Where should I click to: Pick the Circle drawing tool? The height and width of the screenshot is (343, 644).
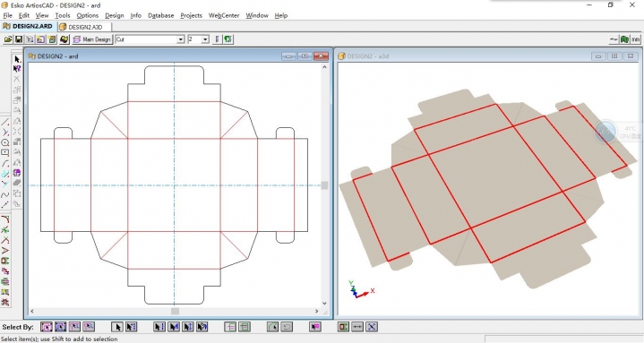coord(5,142)
